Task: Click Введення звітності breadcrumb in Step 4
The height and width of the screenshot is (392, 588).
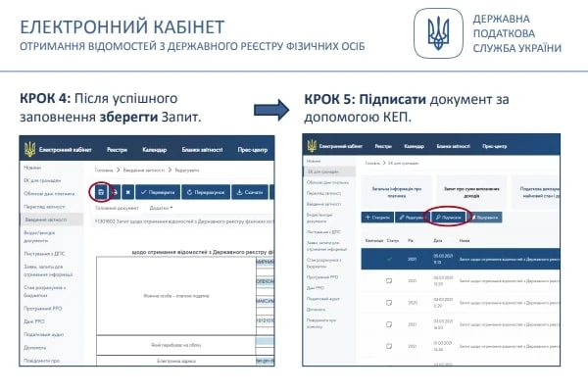Action: (x=144, y=171)
